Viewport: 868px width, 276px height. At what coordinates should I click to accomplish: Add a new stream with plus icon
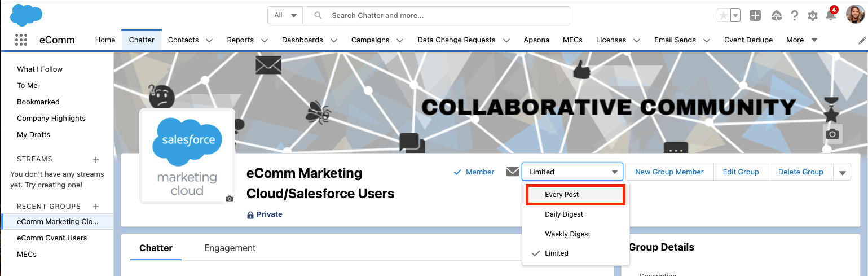coord(96,159)
